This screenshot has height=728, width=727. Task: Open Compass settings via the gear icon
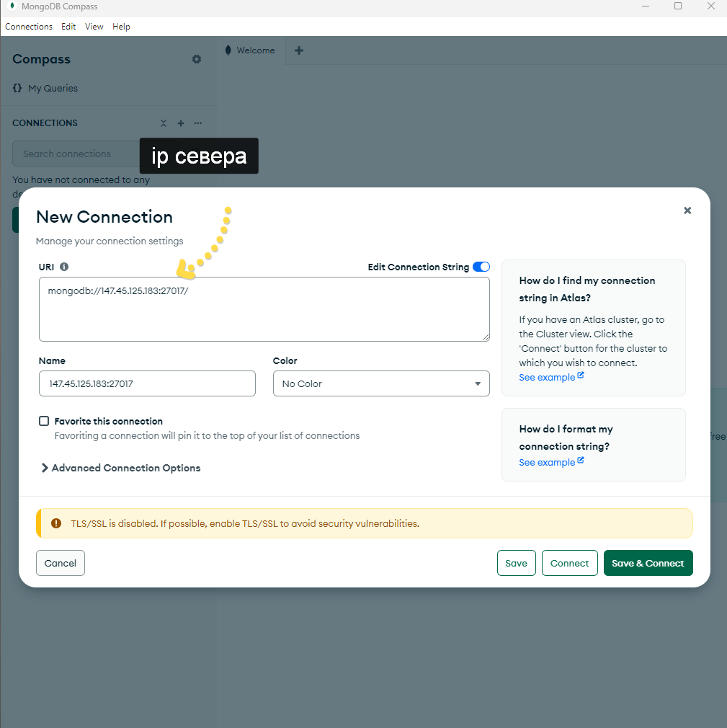pyautogui.click(x=196, y=59)
